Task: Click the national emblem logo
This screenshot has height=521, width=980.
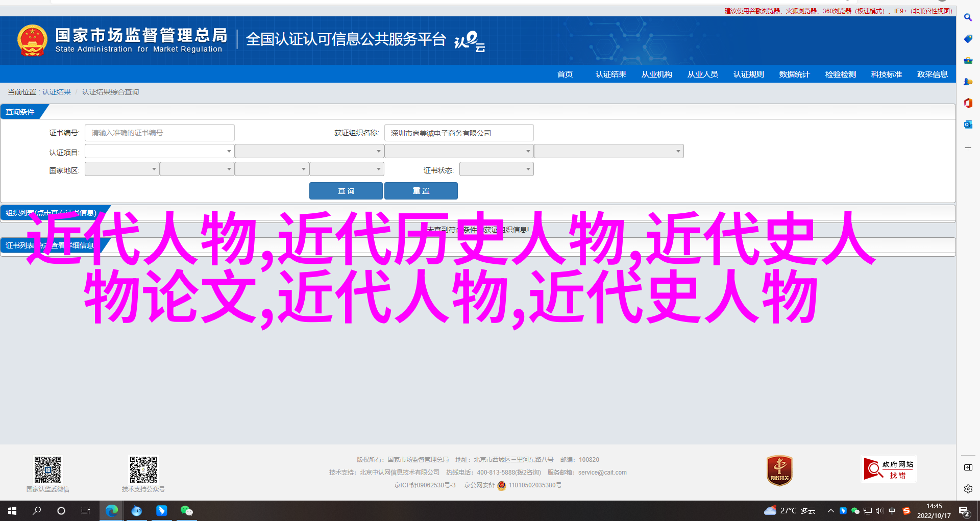Action: (x=32, y=40)
